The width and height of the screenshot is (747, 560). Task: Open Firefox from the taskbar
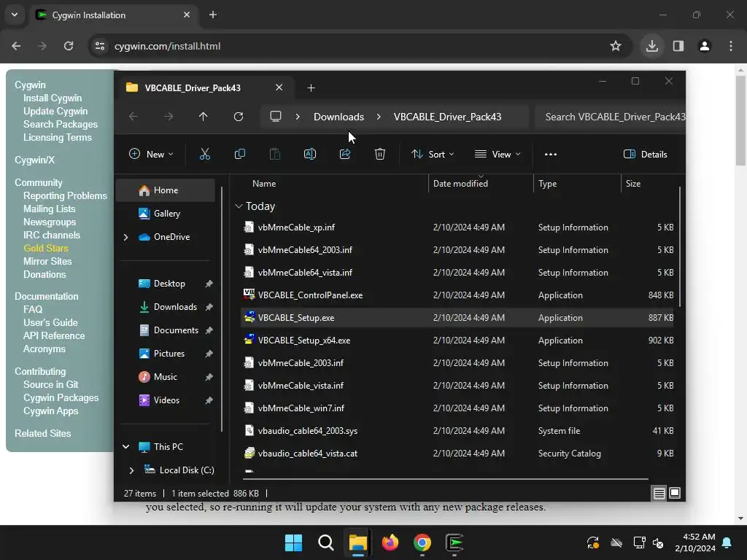(x=390, y=542)
